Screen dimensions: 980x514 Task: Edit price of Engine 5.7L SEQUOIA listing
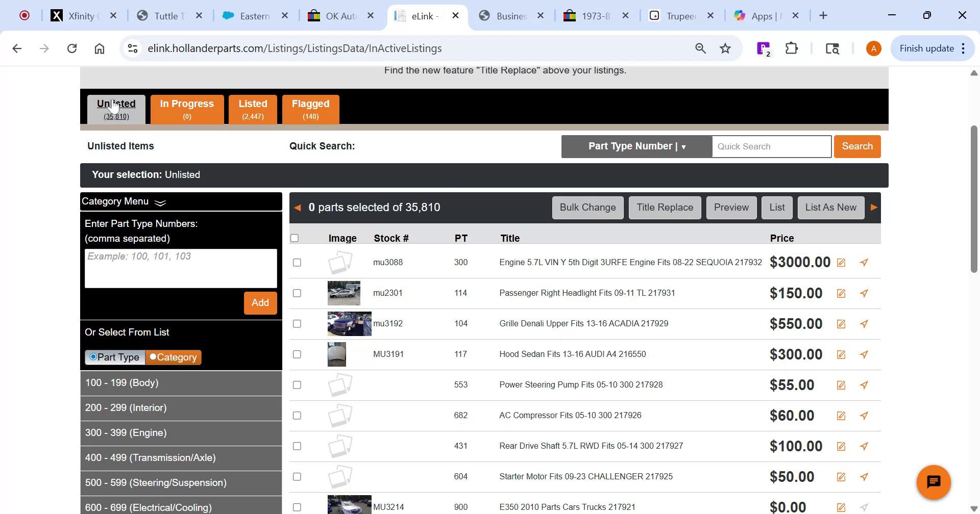(x=841, y=262)
